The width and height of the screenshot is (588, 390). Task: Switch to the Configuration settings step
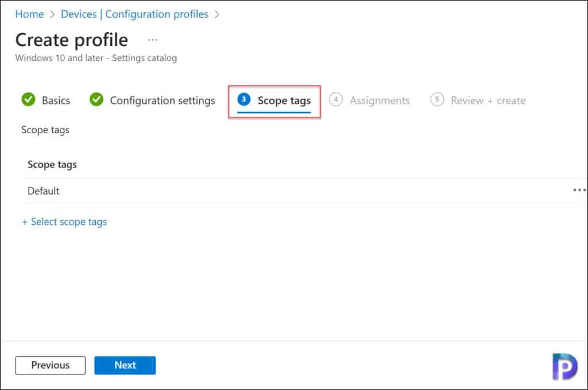tap(152, 100)
